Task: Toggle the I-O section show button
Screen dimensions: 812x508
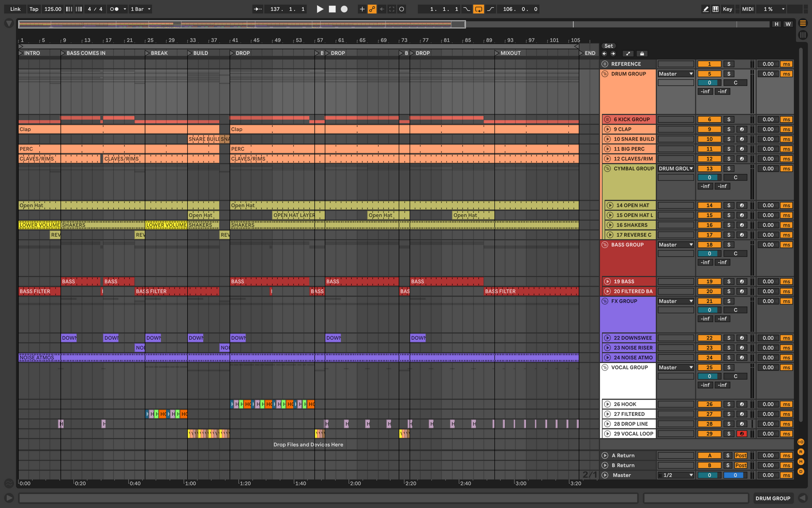Action: (801, 442)
